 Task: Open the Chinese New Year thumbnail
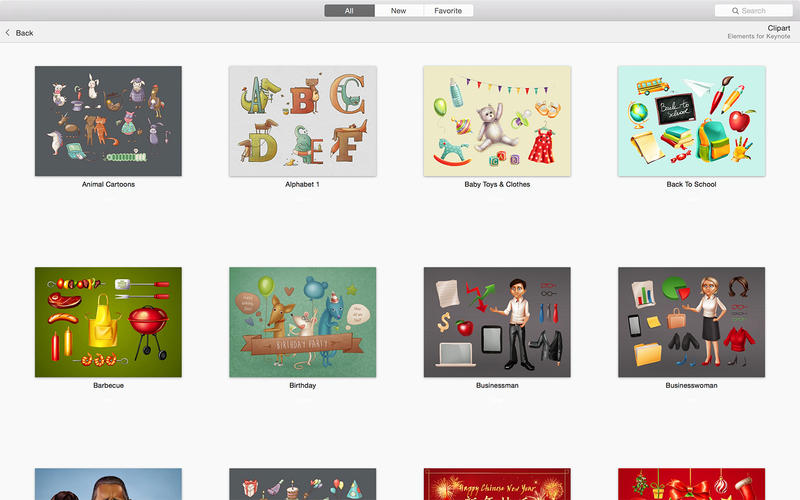pyautogui.click(x=497, y=484)
